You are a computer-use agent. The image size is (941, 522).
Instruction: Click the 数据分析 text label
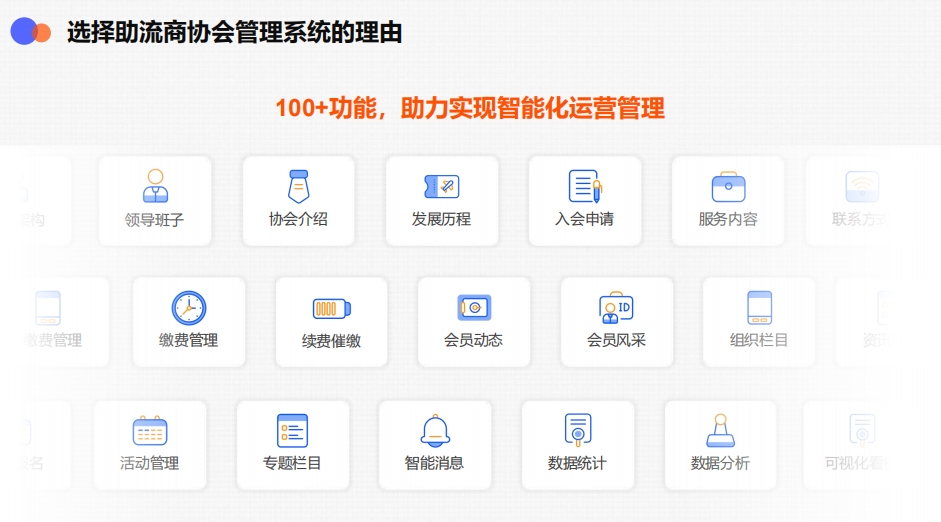720,463
